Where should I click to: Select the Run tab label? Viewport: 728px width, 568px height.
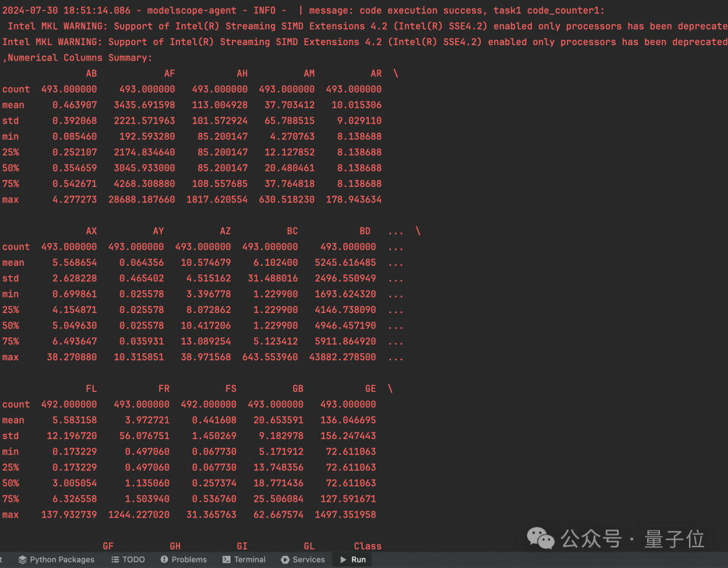[359, 559]
